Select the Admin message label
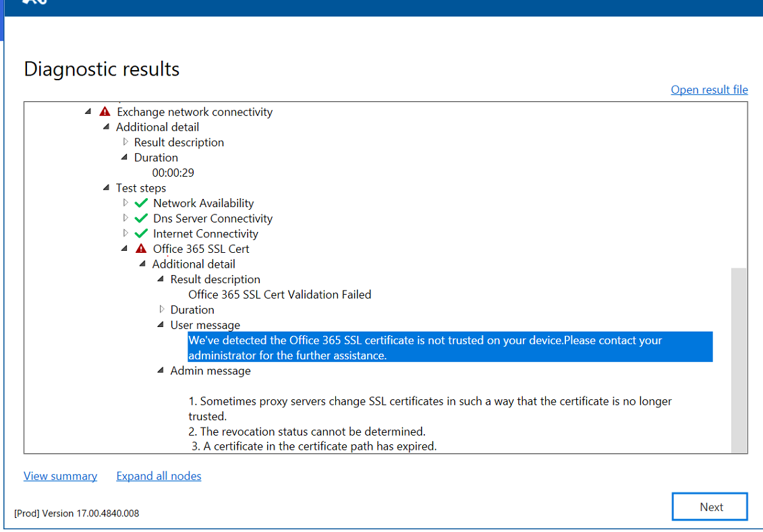Image resolution: width=763 pixels, height=532 pixels. tap(210, 371)
